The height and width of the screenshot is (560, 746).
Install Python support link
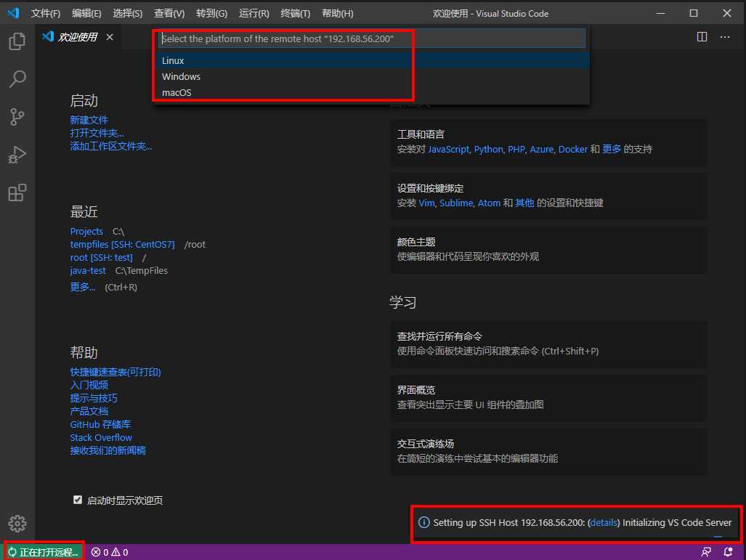(x=489, y=150)
